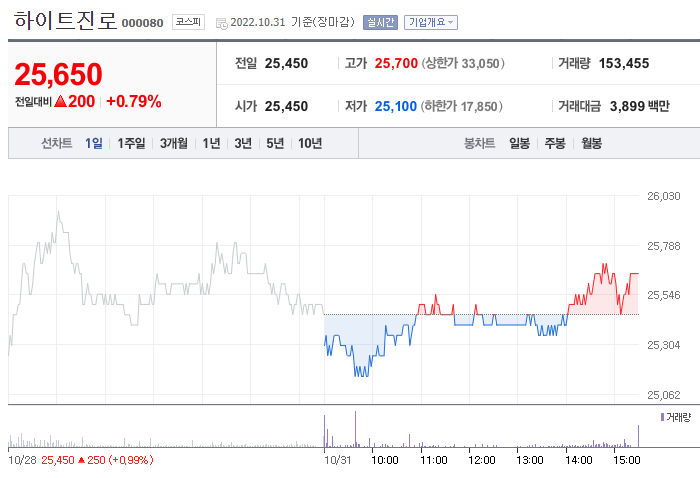
Task: Click the stock name 하이트진로
Action: click(x=65, y=21)
